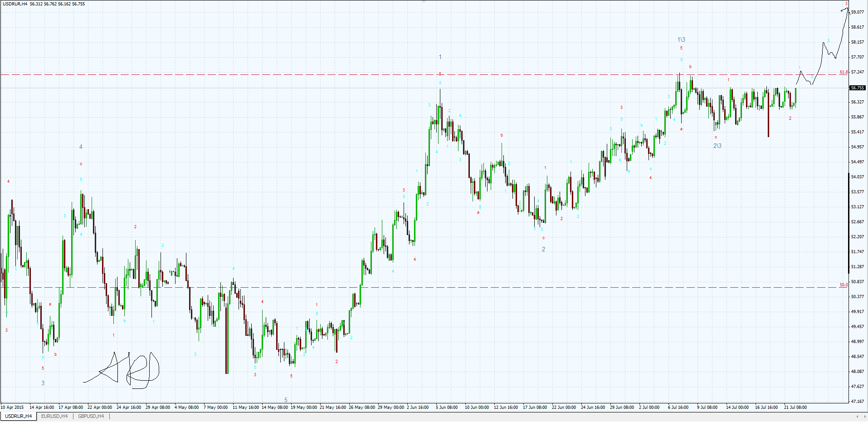
Task: Click the '21 Jul 08:00' time axis label
Action: click(x=795, y=407)
